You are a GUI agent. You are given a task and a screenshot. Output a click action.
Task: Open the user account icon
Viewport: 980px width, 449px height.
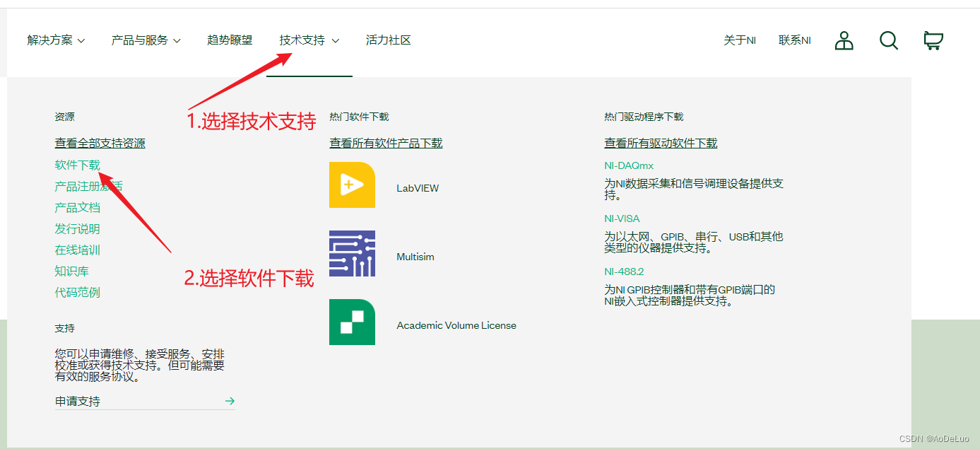[844, 40]
